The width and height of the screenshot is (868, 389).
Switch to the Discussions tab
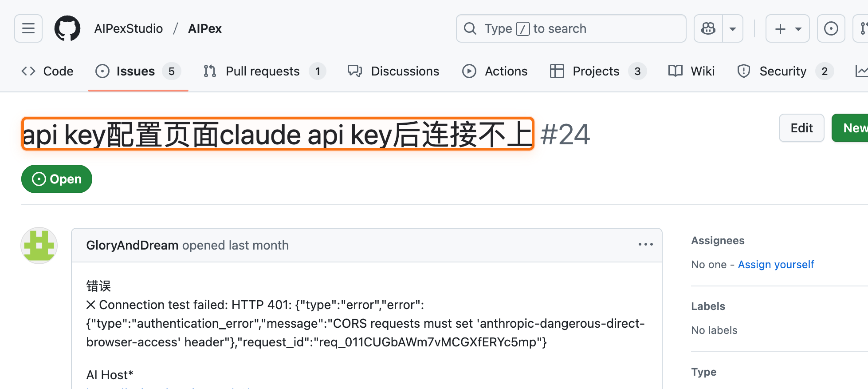[x=393, y=71]
